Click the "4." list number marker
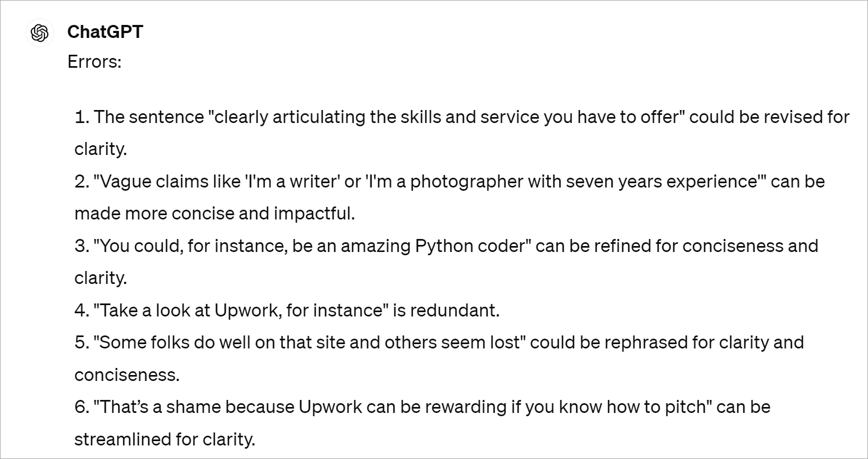868x459 pixels. coord(81,311)
